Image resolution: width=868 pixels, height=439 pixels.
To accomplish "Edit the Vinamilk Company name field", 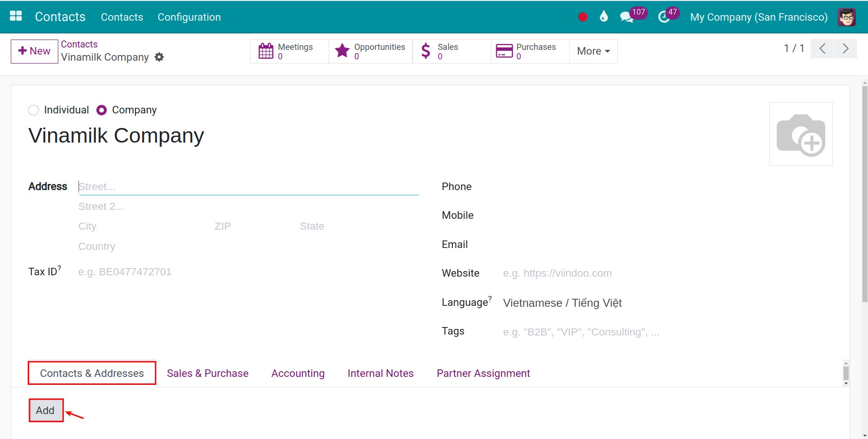I will (x=116, y=136).
